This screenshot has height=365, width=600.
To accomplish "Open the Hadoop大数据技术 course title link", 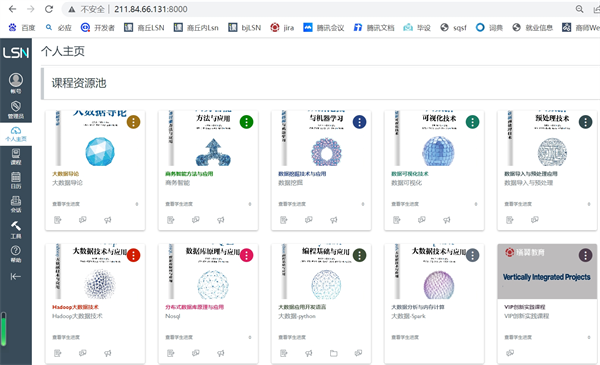I will pyautogui.click(x=75, y=307).
